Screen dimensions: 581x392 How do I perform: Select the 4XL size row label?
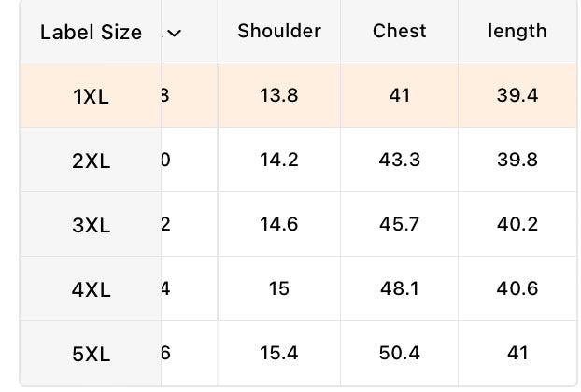91,289
